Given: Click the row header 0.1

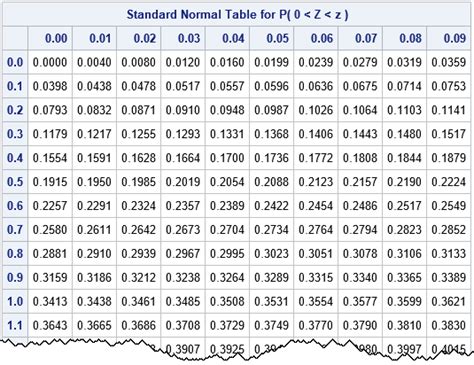Looking at the screenshot, I should coord(15,86).
